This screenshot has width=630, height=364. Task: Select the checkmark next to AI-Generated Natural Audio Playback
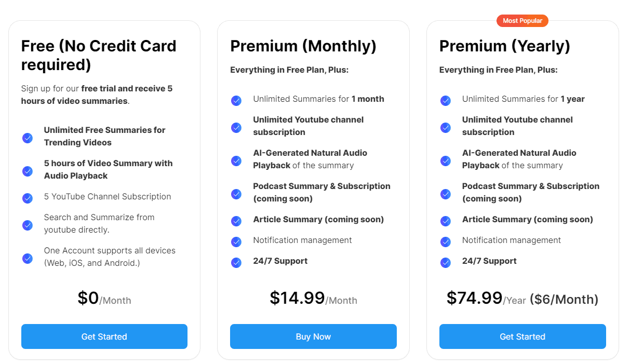[237, 161]
